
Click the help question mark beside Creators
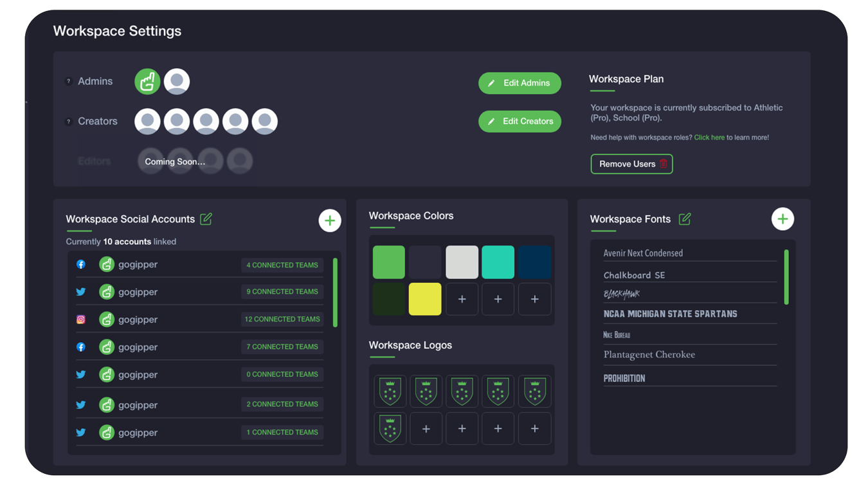pyautogui.click(x=69, y=120)
